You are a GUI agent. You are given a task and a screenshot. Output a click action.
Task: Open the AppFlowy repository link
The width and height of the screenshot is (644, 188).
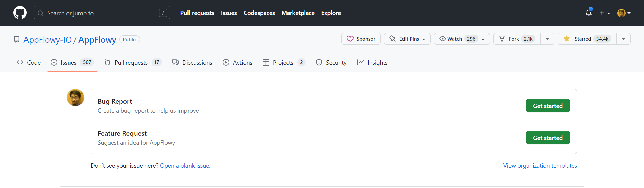click(x=97, y=40)
